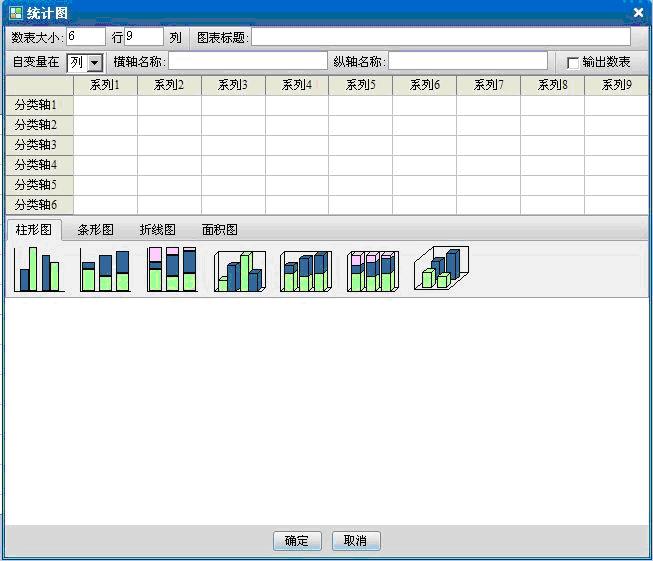Focus the row count field showing 6
The image size is (653, 561).
point(86,37)
